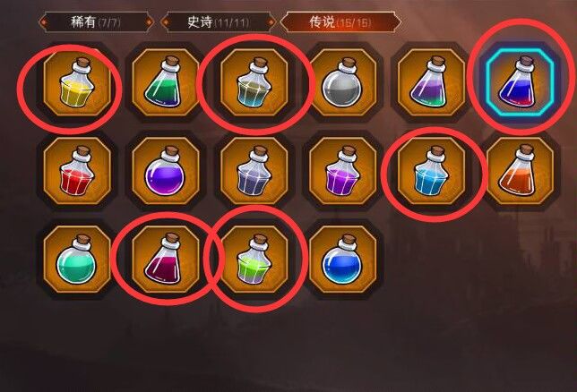This screenshot has height=392, width=577.
Task: Choose the teal and olive square-bottle potion
Action: tap(254, 82)
